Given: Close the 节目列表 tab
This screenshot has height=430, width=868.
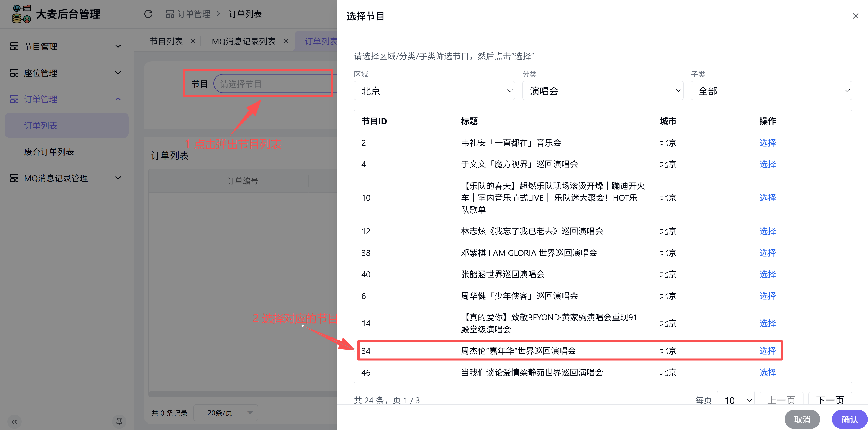Looking at the screenshot, I should pos(193,41).
